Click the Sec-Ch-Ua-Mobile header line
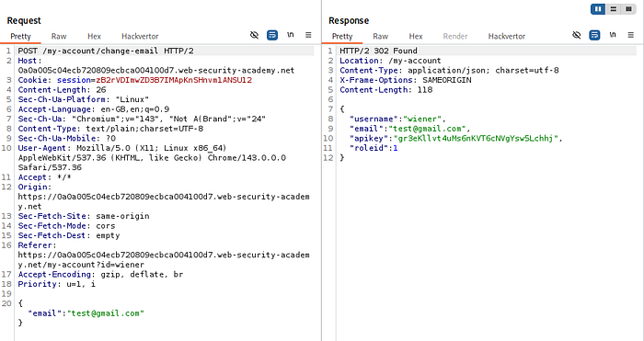 [66, 138]
